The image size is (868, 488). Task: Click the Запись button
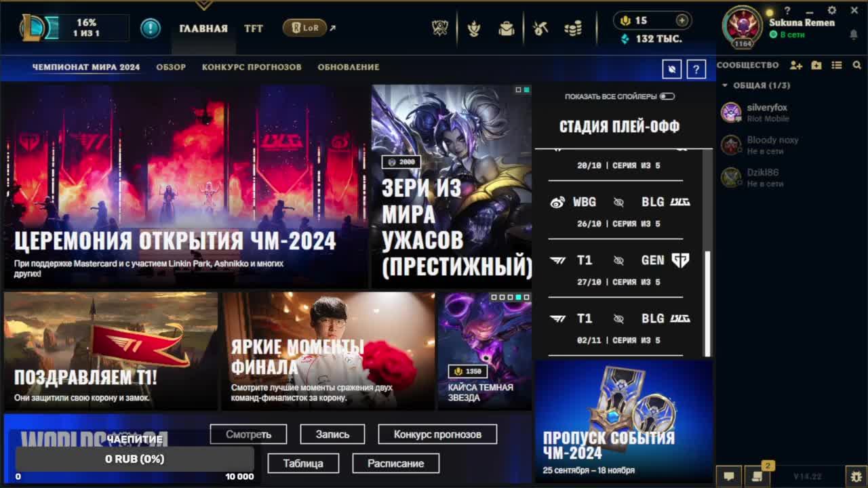pos(332,434)
